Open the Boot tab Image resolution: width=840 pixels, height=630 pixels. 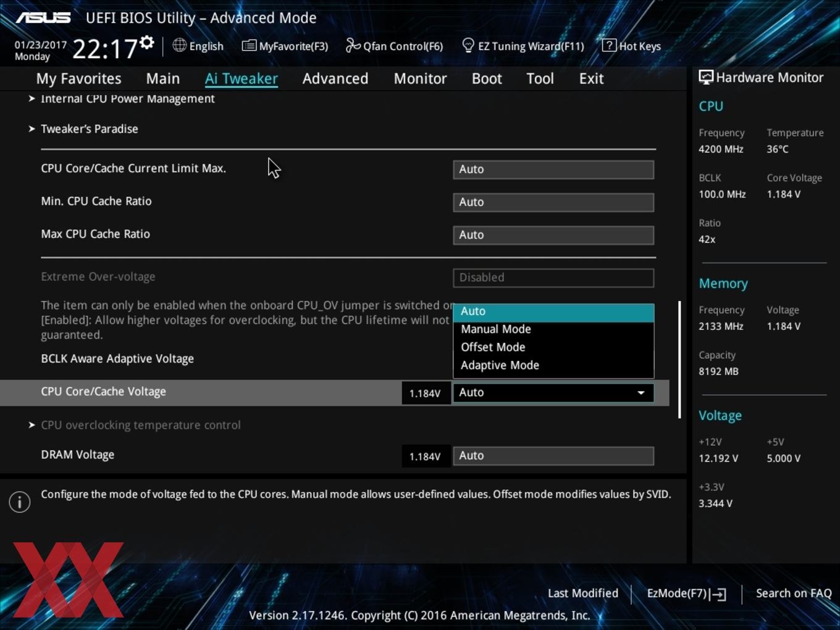tap(487, 78)
